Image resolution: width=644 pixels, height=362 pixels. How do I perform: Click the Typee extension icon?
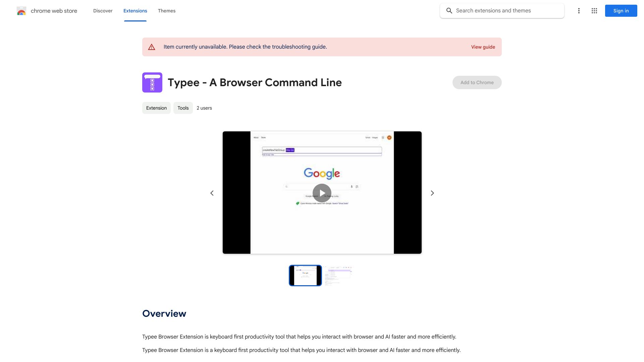point(152,82)
